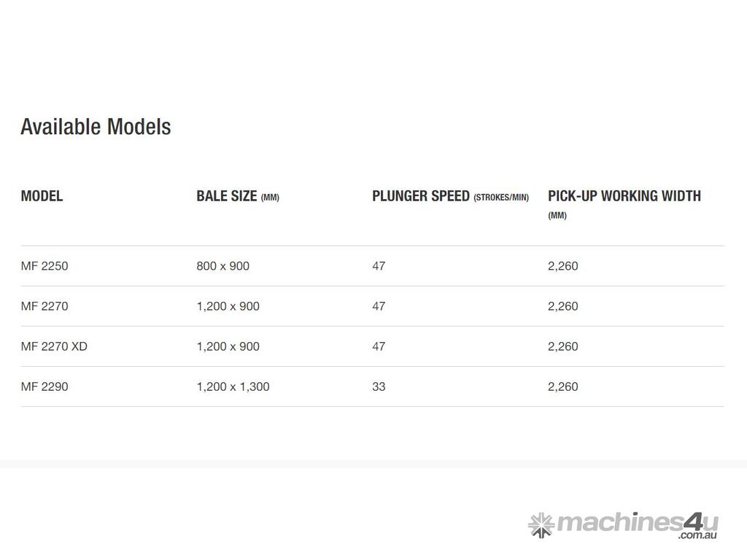Image resolution: width=747 pixels, height=560 pixels.
Task: Select the MF 2290 model name
Action: point(44,386)
